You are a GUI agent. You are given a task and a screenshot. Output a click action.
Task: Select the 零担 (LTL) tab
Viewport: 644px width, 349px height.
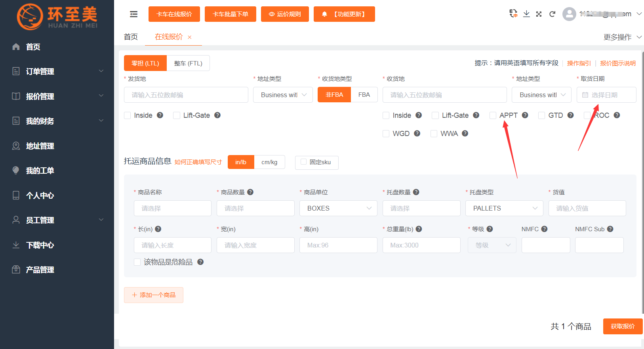pos(145,63)
